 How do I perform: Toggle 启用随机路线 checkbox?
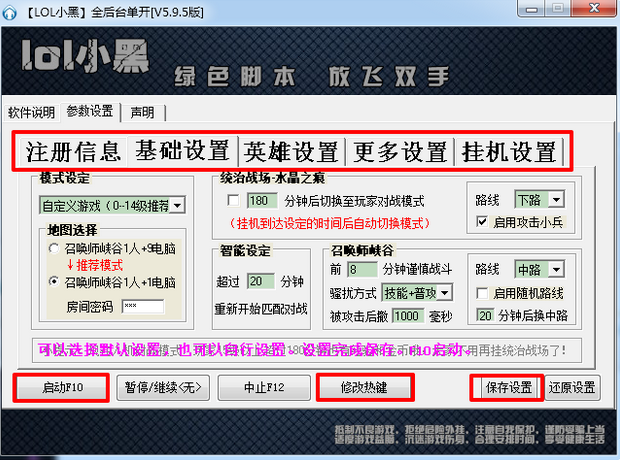point(482,293)
